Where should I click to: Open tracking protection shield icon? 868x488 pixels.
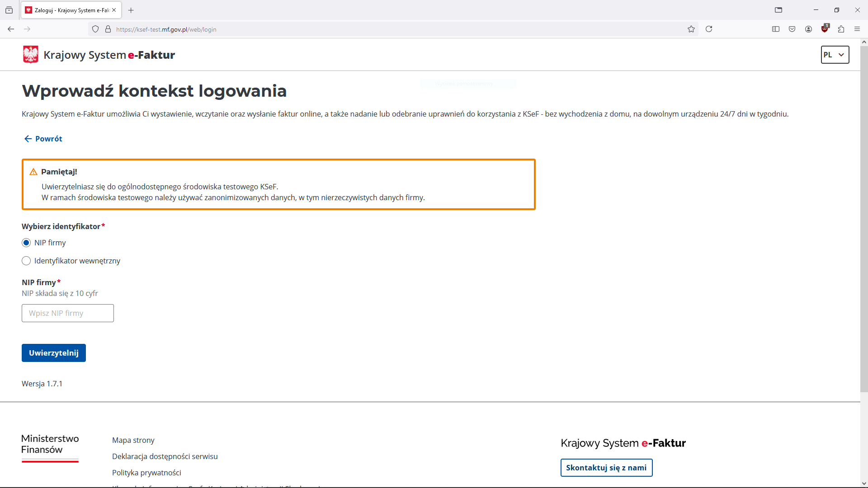pos(95,29)
